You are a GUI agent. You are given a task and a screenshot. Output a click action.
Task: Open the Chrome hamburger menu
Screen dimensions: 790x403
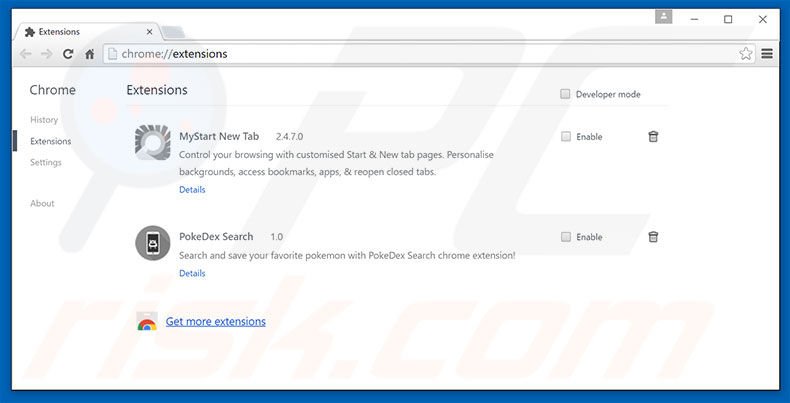pyautogui.click(x=767, y=54)
